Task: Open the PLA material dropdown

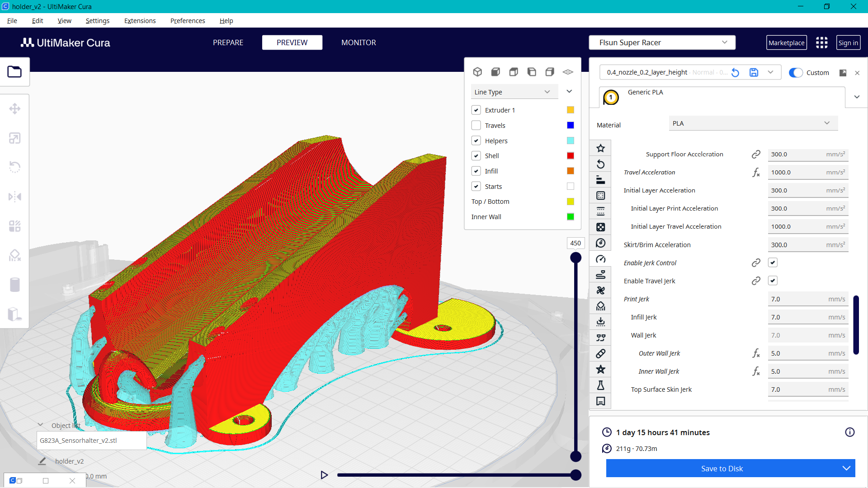Action: coord(752,123)
